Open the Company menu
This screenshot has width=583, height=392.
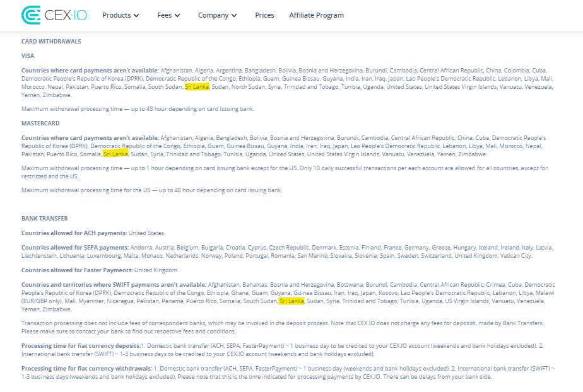coord(217,15)
